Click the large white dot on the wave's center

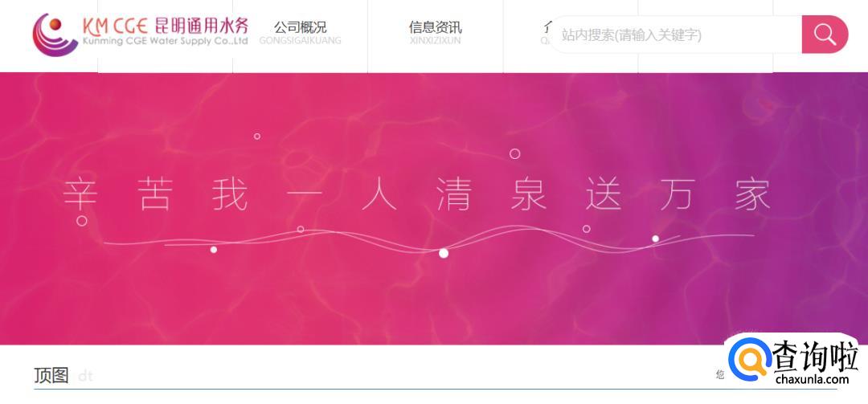(x=444, y=253)
